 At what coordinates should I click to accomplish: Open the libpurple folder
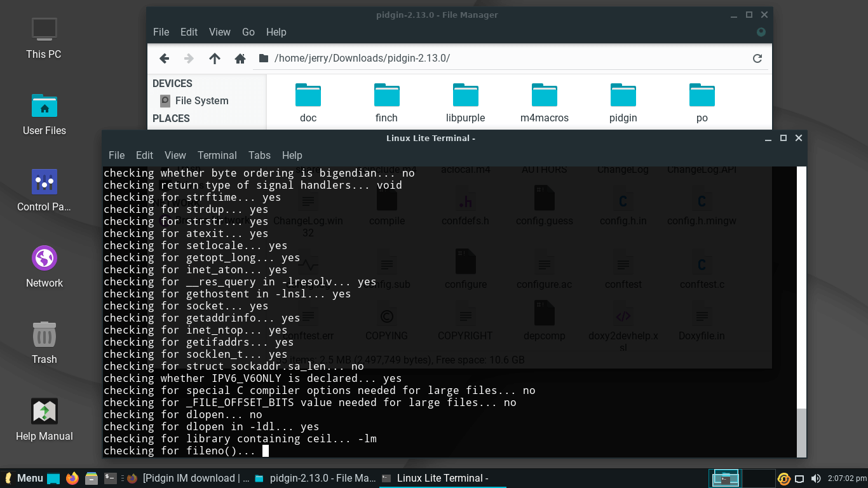coord(465,103)
